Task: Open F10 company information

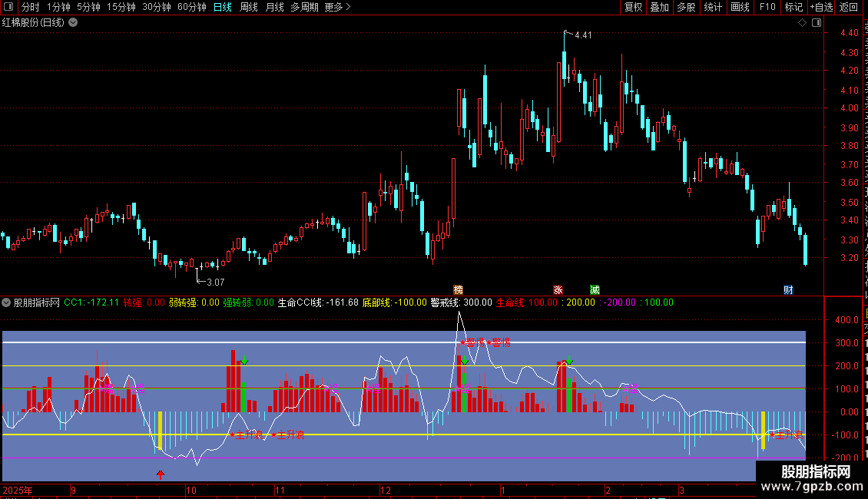Action: [767, 7]
